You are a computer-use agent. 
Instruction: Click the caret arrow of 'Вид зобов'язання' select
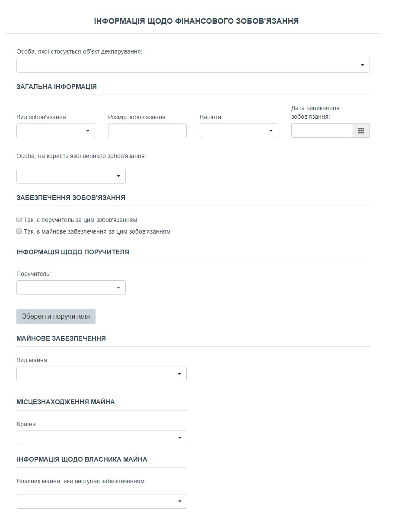pyautogui.click(x=88, y=131)
